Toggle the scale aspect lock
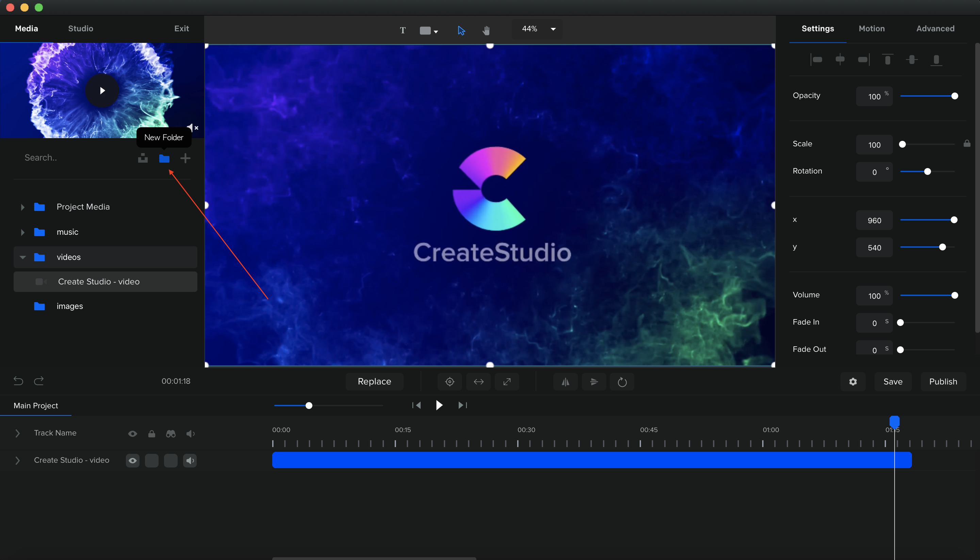The width and height of the screenshot is (980, 560). (966, 144)
